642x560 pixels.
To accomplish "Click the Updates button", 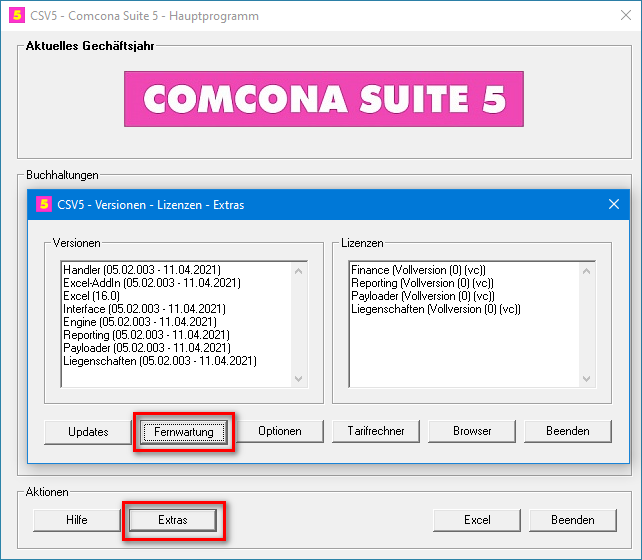I will tap(88, 432).
